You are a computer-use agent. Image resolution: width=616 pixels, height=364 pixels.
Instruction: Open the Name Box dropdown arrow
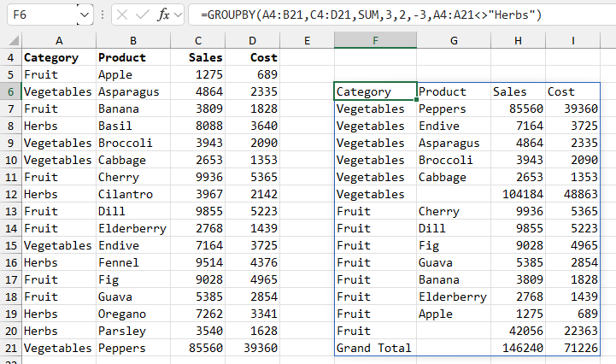pos(85,15)
